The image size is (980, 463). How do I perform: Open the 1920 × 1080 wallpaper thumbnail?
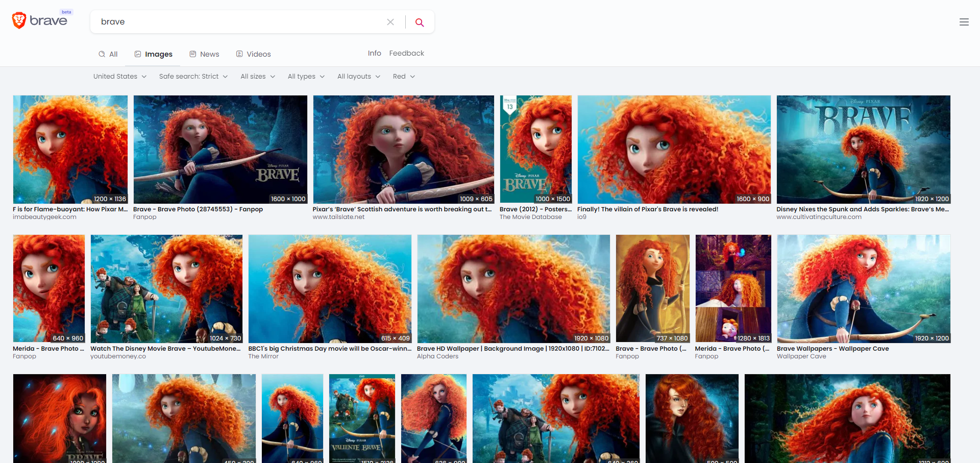coord(513,288)
